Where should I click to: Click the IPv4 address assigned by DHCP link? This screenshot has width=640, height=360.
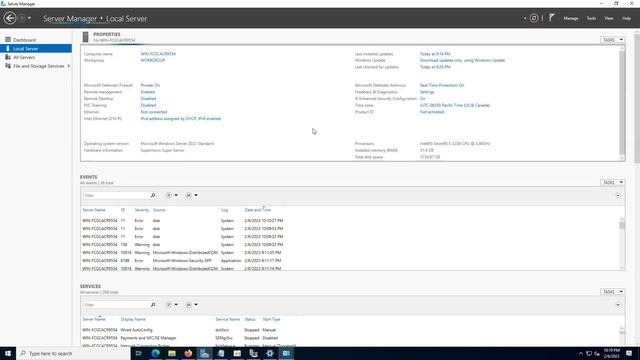coord(180,118)
